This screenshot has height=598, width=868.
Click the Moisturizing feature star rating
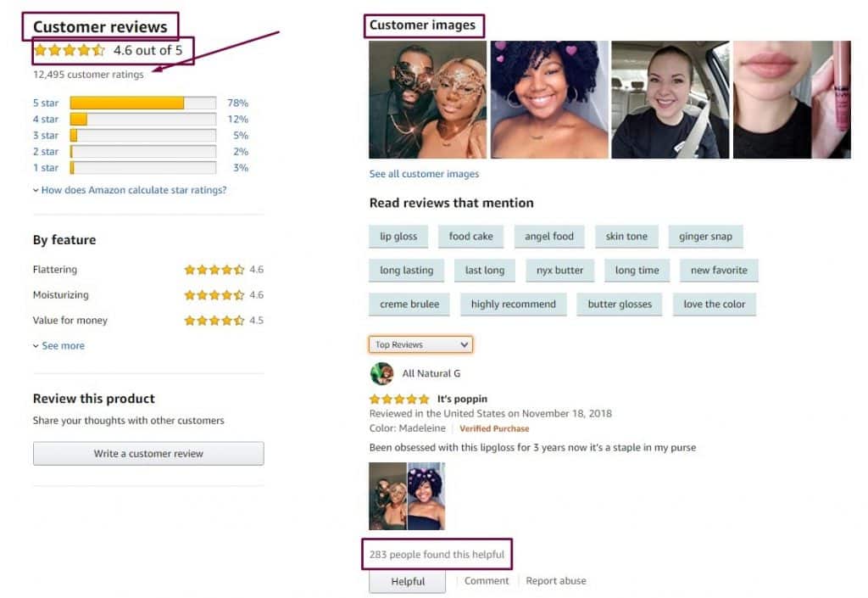pyautogui.click(x=214, y=295)
